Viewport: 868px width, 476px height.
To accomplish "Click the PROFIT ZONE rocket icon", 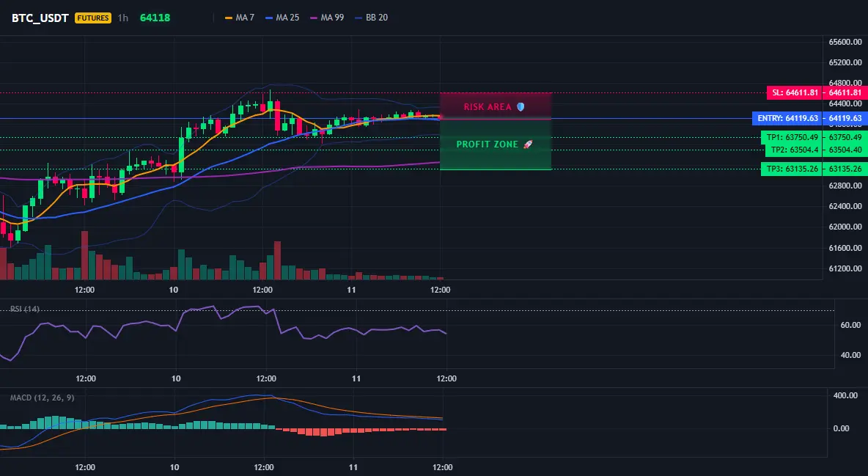I will pyautogui.click(x=528, y=144).
